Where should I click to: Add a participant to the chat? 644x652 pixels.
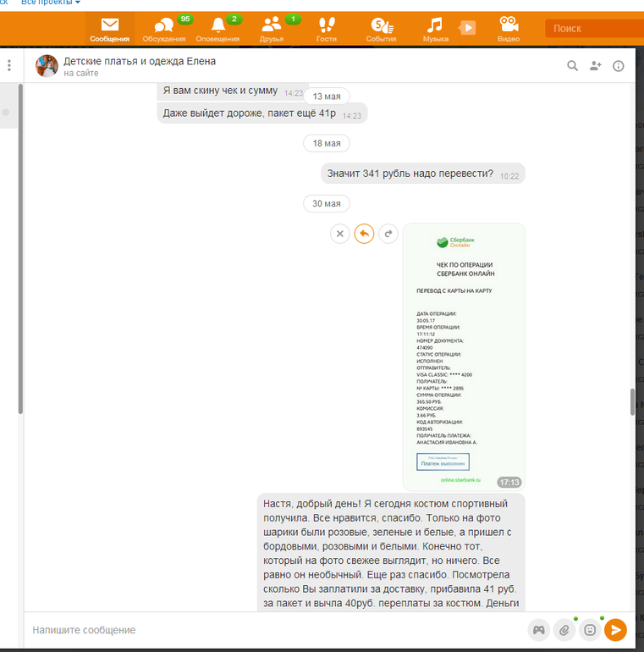pos(596,66)
